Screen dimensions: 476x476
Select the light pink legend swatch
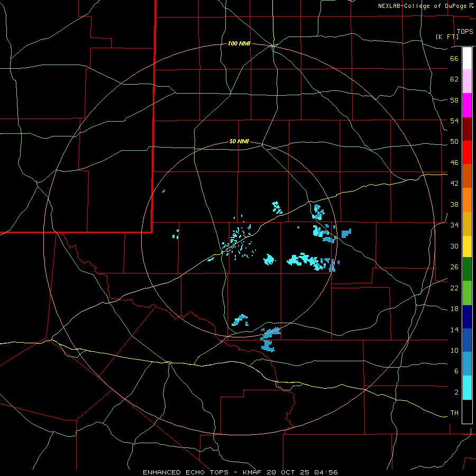point(467,81)
